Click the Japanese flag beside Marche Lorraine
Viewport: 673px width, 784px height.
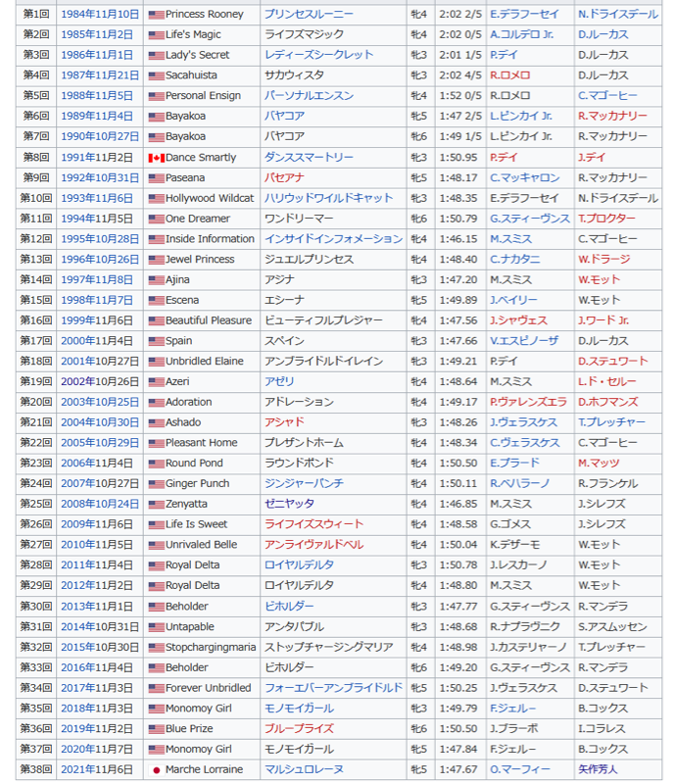(156, 770)
